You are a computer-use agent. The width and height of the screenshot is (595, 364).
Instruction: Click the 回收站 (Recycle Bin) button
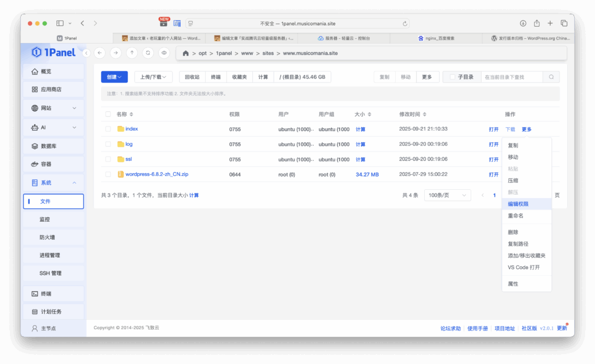(191, 77)
